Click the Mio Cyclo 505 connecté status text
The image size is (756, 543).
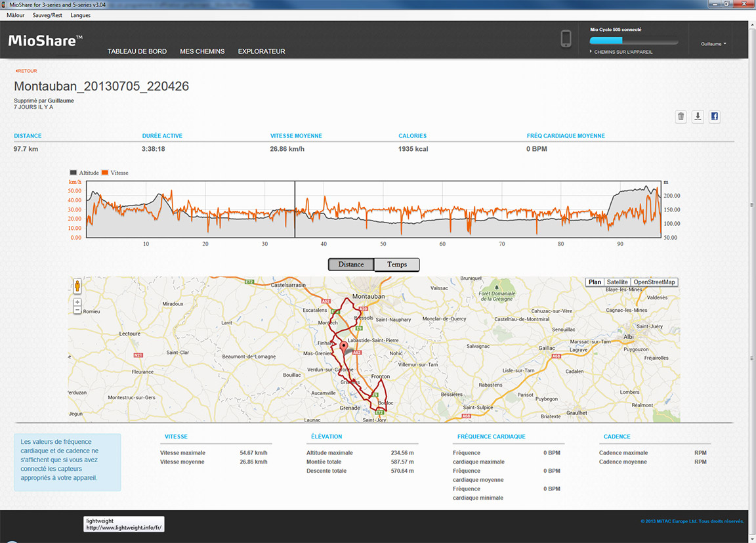pos(616,30)
